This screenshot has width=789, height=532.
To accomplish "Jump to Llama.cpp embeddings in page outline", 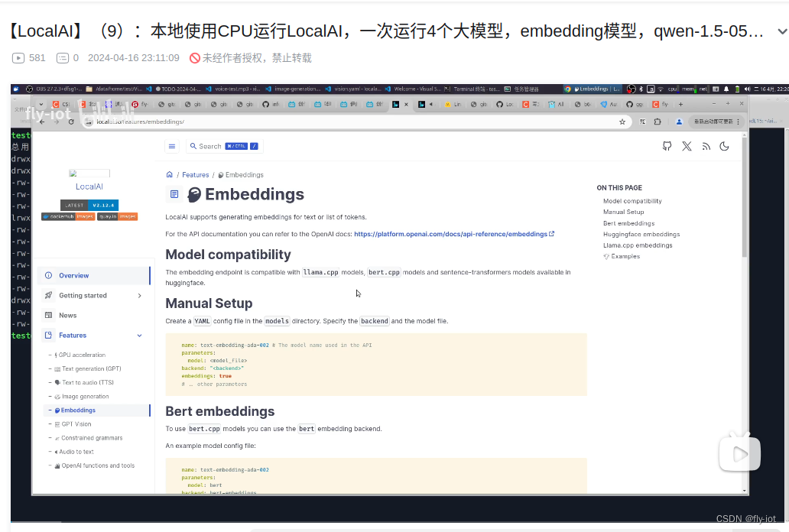I will pyautogui.click(x=638, y=245).
